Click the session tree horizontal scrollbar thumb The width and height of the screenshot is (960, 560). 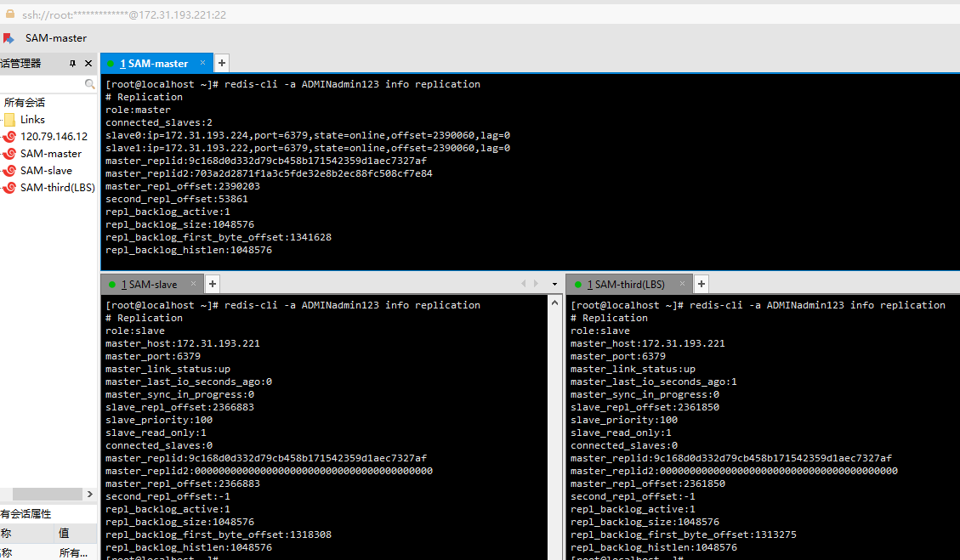pyautogui.click(x=47, y=494)
